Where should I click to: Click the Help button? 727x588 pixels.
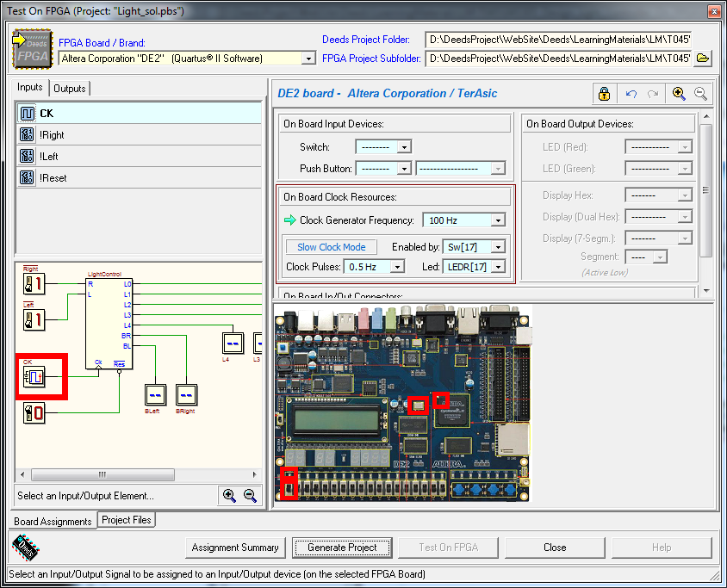(x=662, y=548)
